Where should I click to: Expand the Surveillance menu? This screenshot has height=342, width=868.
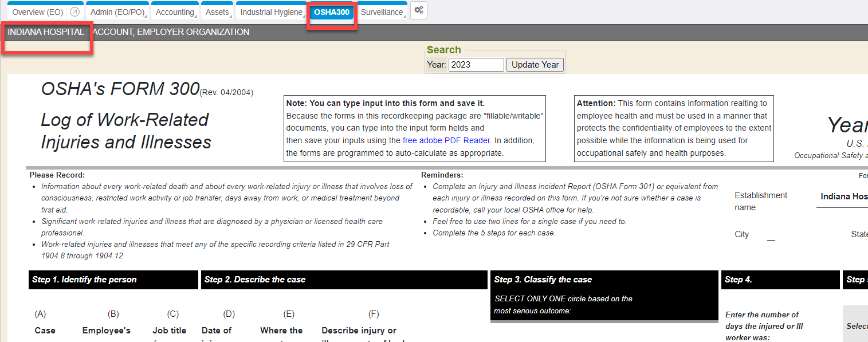(382, 12)
